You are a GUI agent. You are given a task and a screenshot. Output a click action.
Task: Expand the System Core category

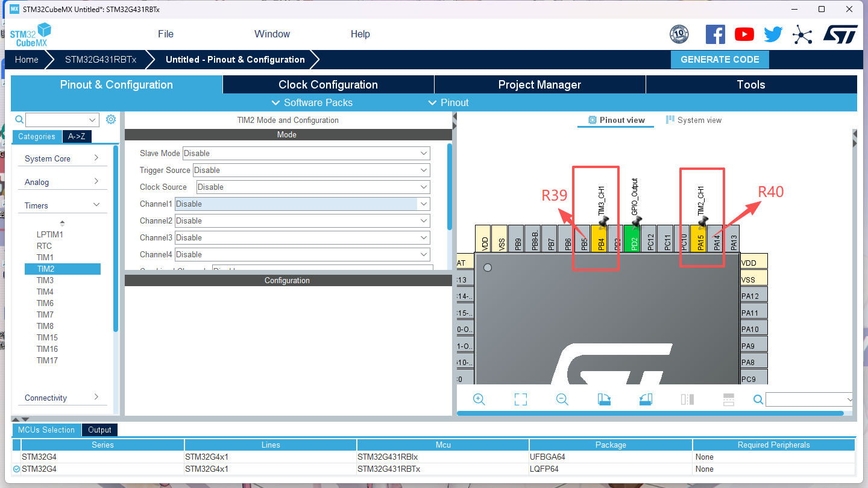tap(62, 158)
